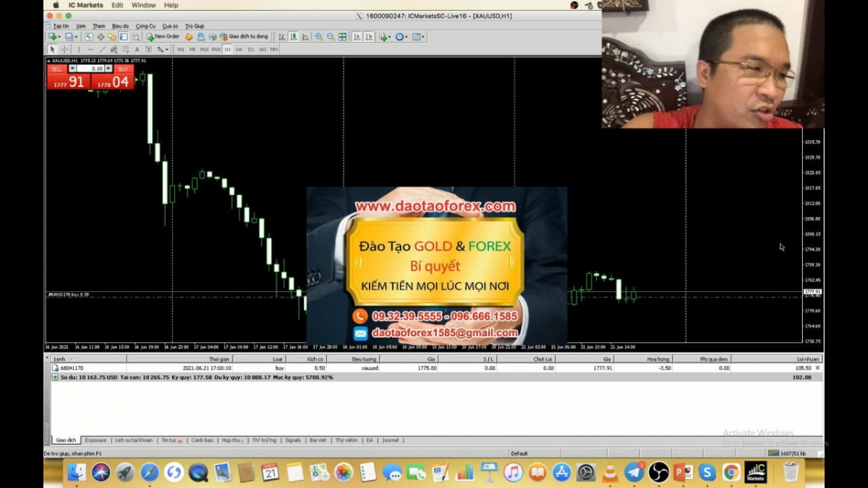Open the Strategy Tester magnifier icon
Viewport: 868px width, 488px height.
pos(135,36)
